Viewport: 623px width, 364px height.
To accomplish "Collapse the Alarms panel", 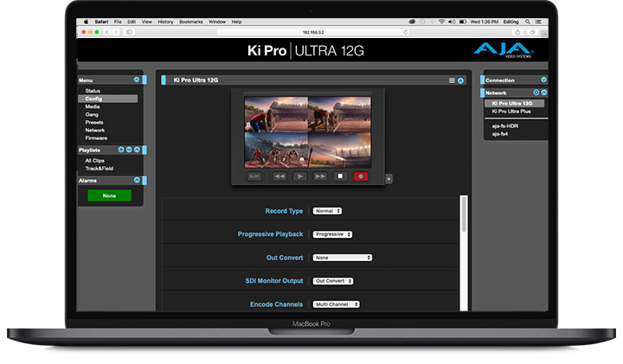I will [x=137, y=180].
